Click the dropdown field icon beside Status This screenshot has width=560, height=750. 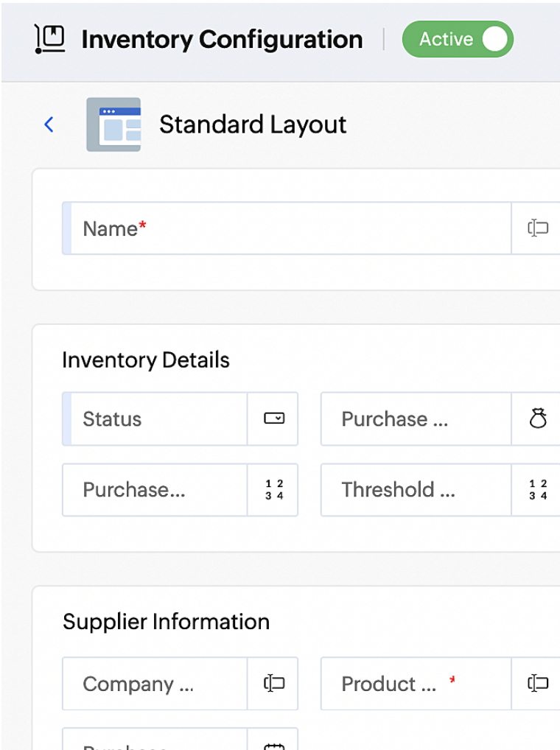click(x=273, y=418)
